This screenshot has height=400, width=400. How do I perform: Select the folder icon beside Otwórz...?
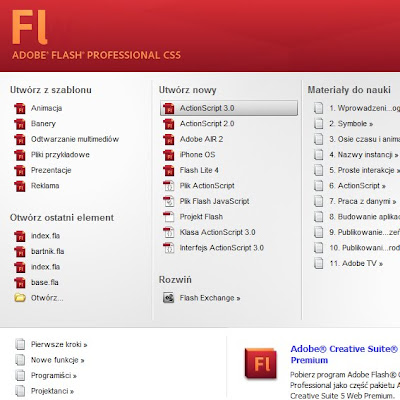pyautogui.click(x=20, y=298)
